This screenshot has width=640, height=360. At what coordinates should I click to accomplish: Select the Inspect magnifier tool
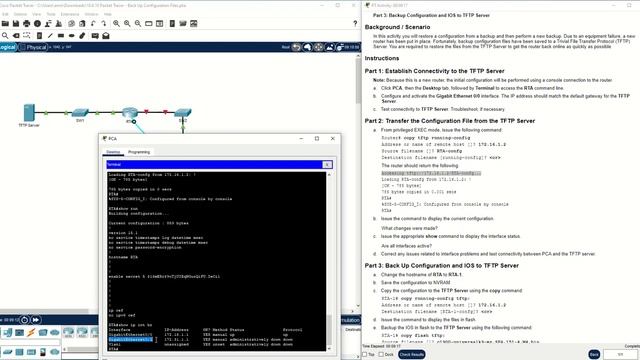tap(5, 36)
